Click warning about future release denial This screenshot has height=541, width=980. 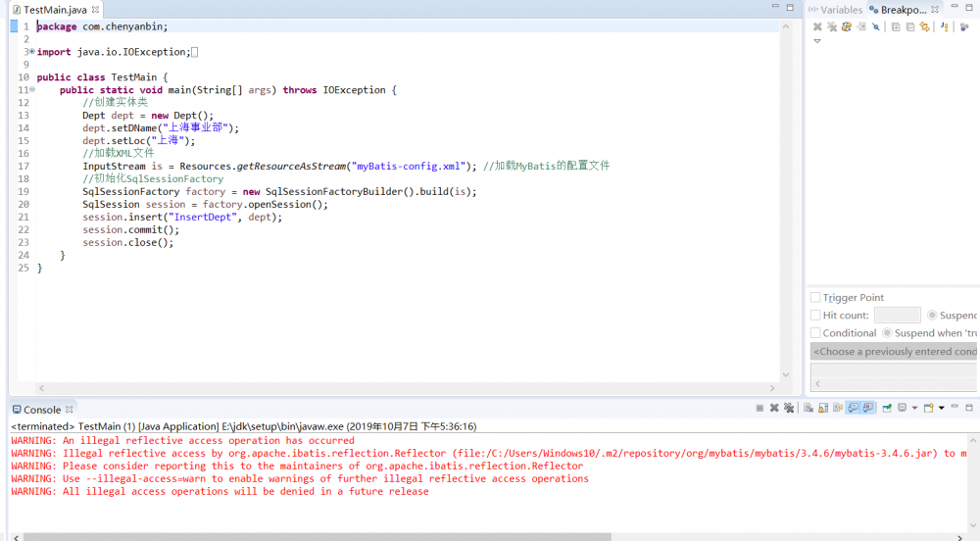click(220, 491)
